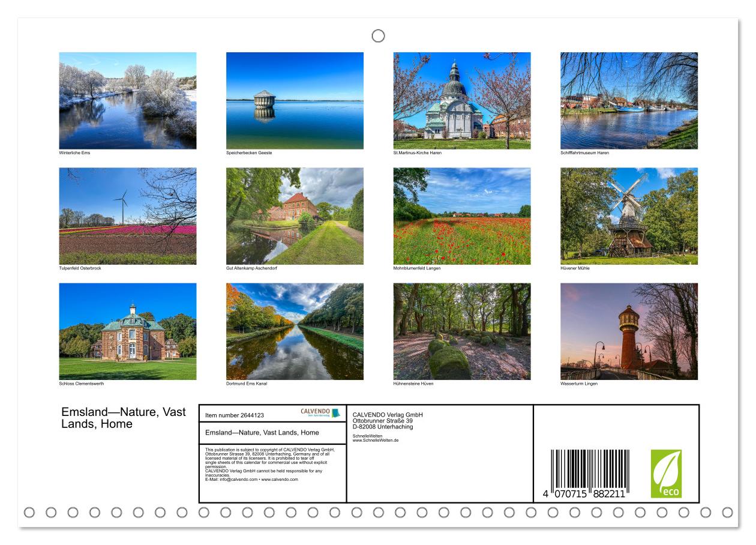
Task: Click the caption 'Winterliche Ems'
Action: pos(74,153)
